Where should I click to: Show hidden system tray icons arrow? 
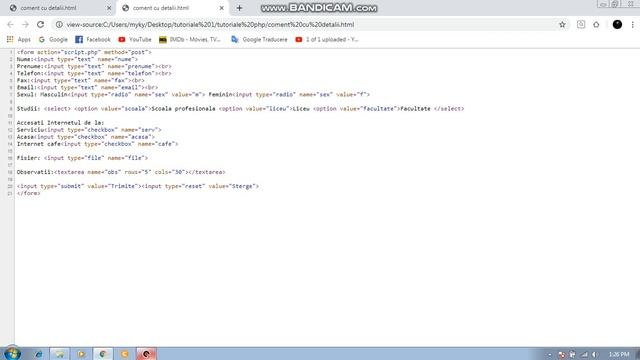[x=549, y=355]
